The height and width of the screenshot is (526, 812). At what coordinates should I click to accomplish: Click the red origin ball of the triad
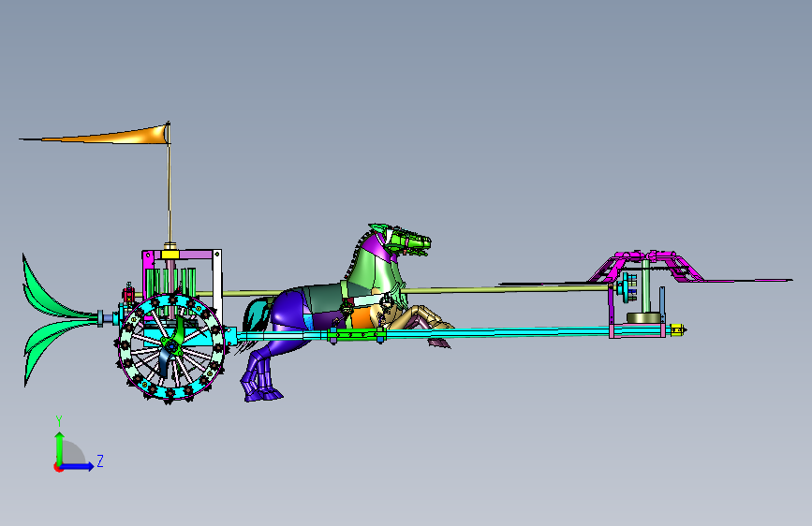point(58,467)
